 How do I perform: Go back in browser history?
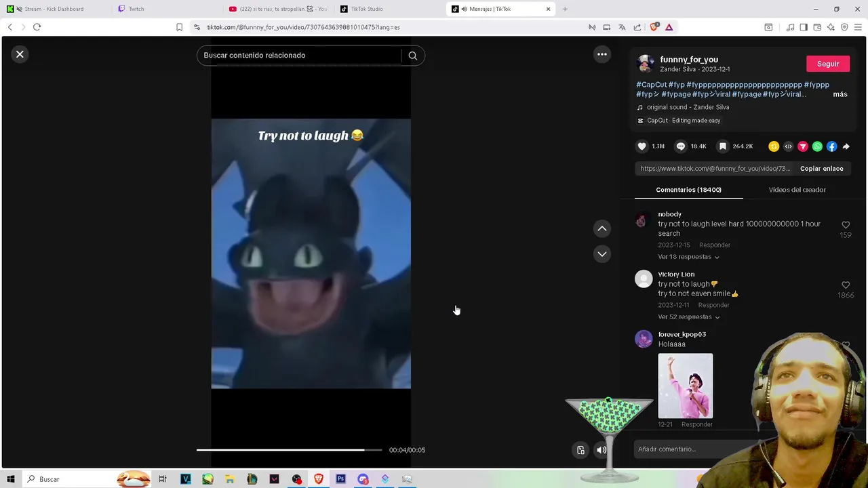(9, 27)
